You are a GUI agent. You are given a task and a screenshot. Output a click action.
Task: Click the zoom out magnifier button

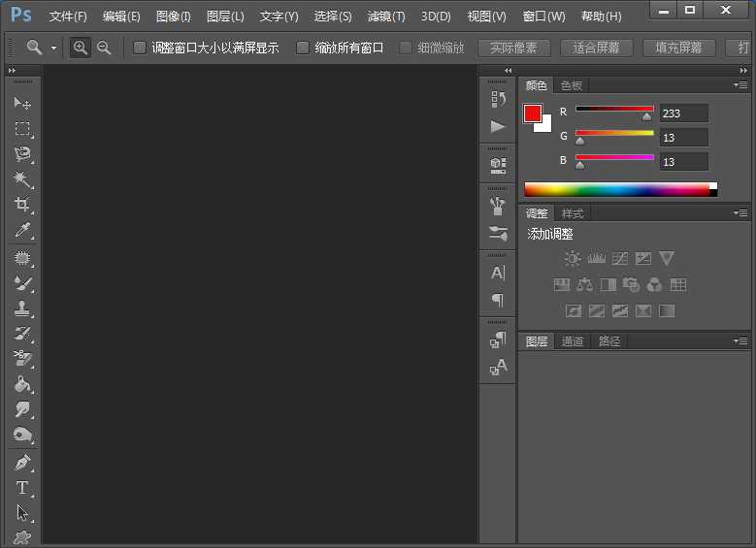pos(104,48)
